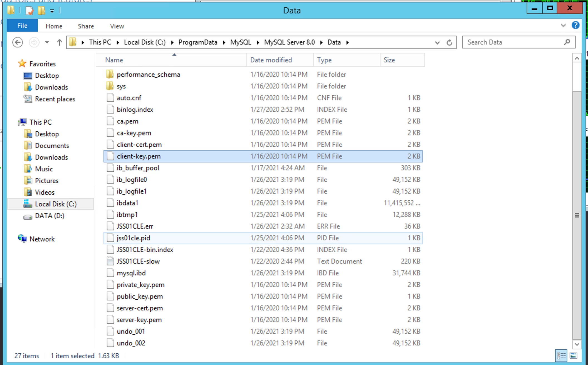Click MySQL Server 8.0 breadcrumb segment

[289, 42]
